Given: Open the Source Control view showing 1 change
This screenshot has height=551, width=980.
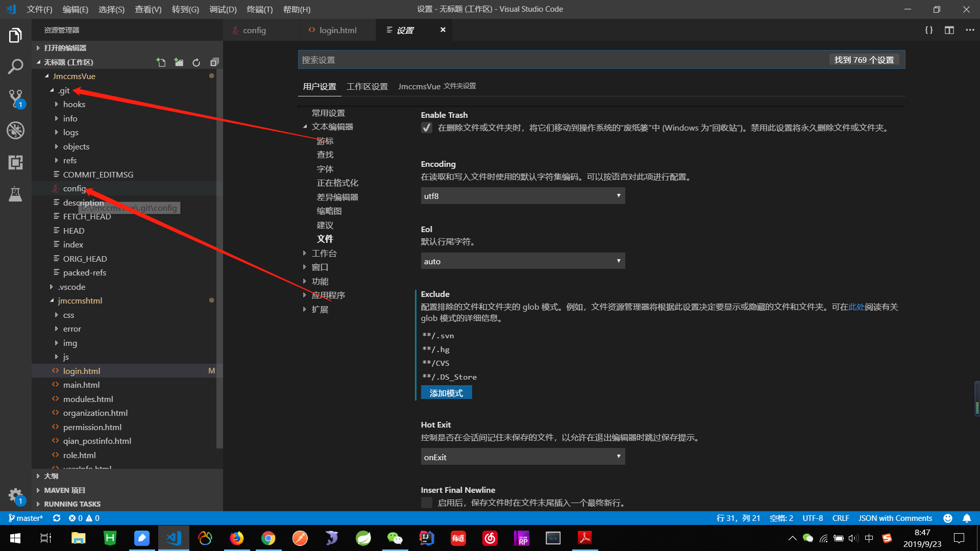Looking at the screenshot, I should [15, 98].
